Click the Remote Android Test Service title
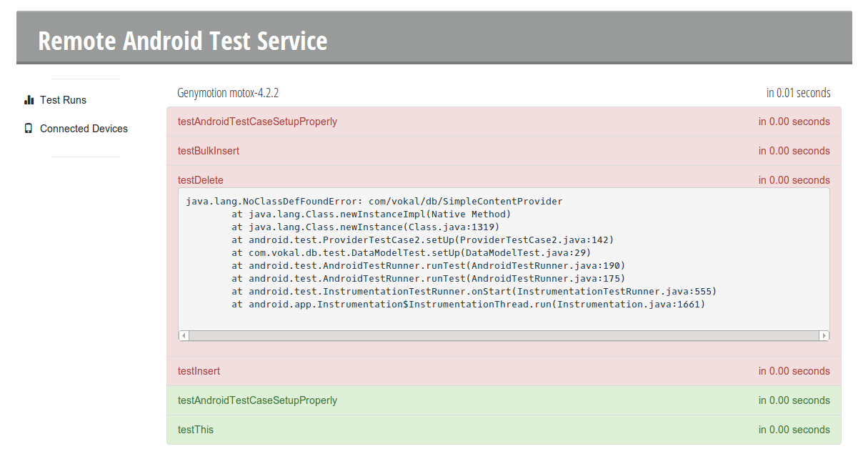 [x=182, y=41]
